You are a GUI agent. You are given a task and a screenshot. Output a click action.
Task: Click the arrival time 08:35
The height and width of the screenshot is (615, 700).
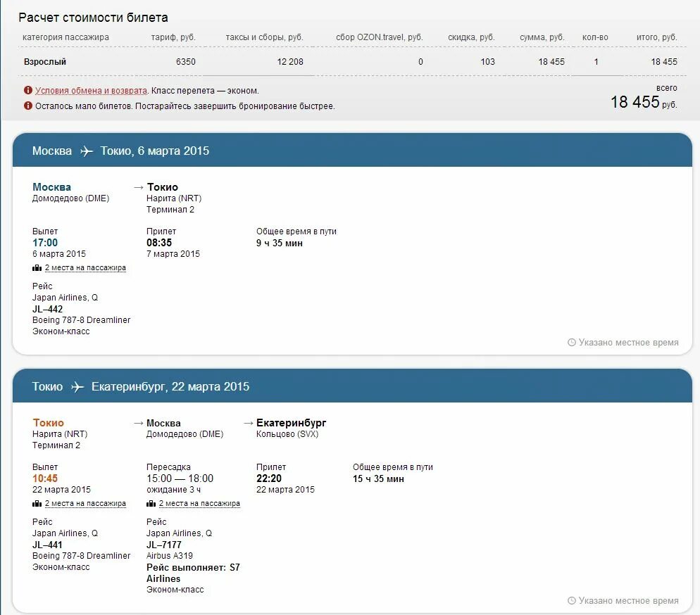159,243
